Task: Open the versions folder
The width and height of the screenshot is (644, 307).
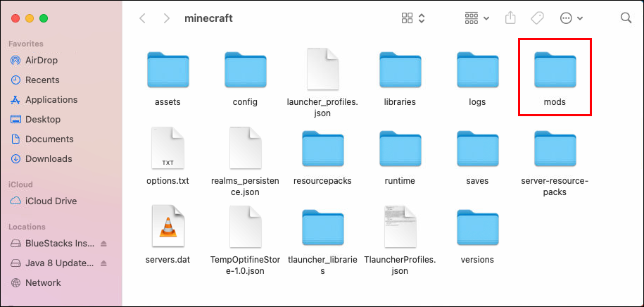Action: [x=477, y=228]
